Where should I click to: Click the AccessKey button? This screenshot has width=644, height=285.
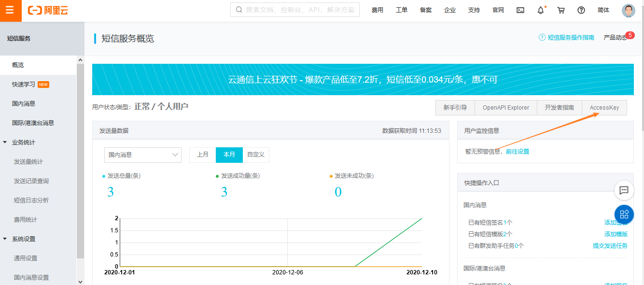pyautogui.click(x=604, y=108)
